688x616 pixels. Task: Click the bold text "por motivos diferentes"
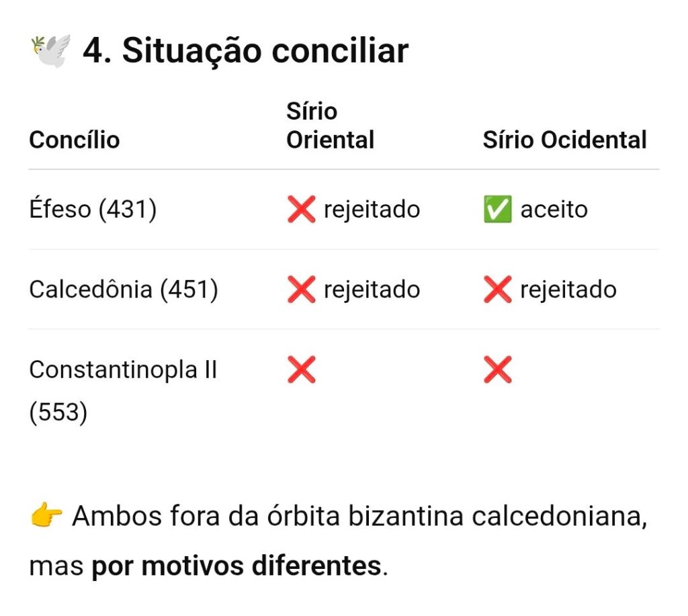coord(236,566)
